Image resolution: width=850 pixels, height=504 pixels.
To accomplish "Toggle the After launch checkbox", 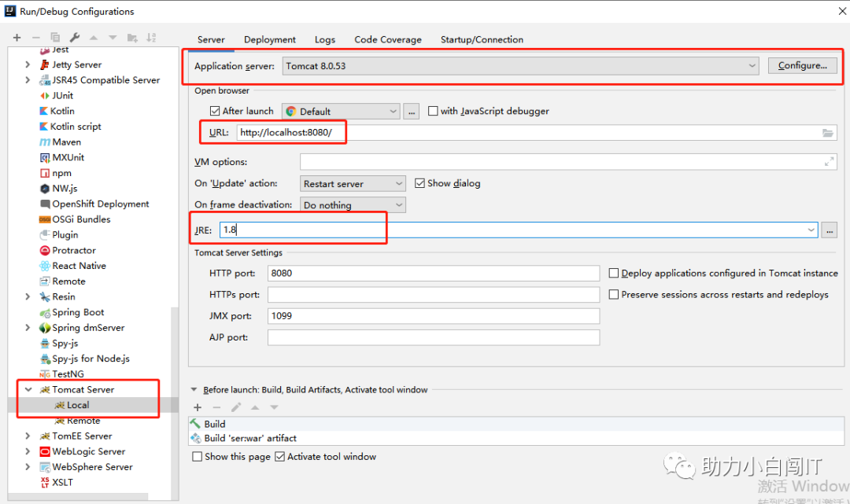I will click(x=215, y=111).
